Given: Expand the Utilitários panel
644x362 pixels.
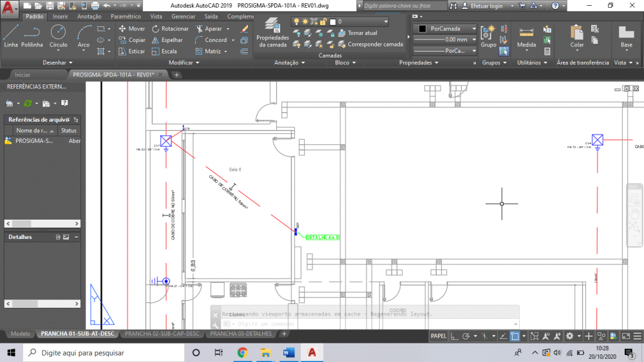Looking at the screenshot, I should [532, 62].
